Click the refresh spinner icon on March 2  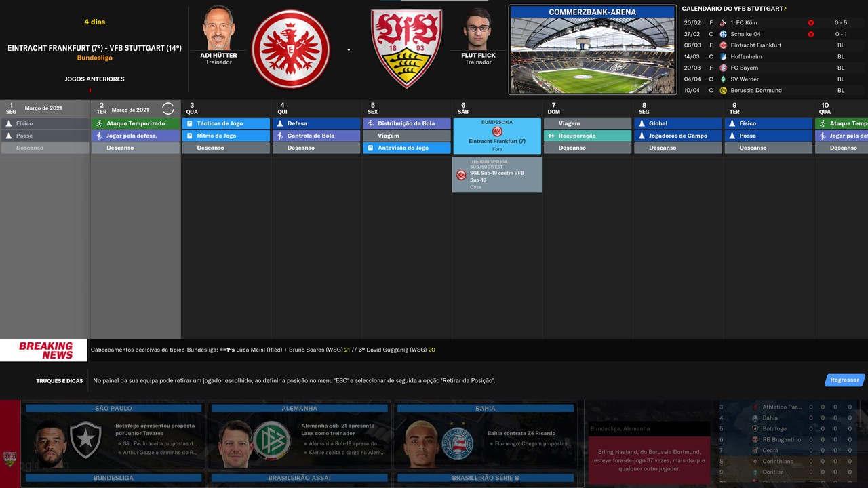(168, 108)
